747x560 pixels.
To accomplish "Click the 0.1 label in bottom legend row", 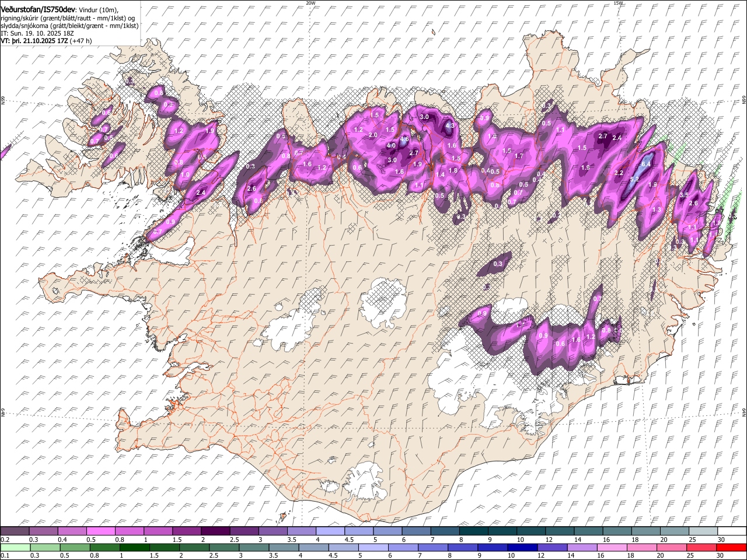I will (x=5, y=555).
